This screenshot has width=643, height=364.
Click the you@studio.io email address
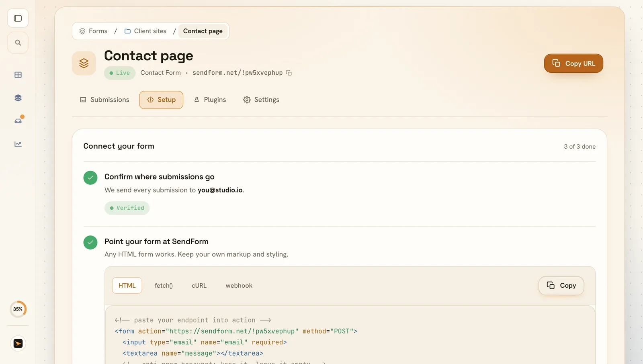click(220, 190)
